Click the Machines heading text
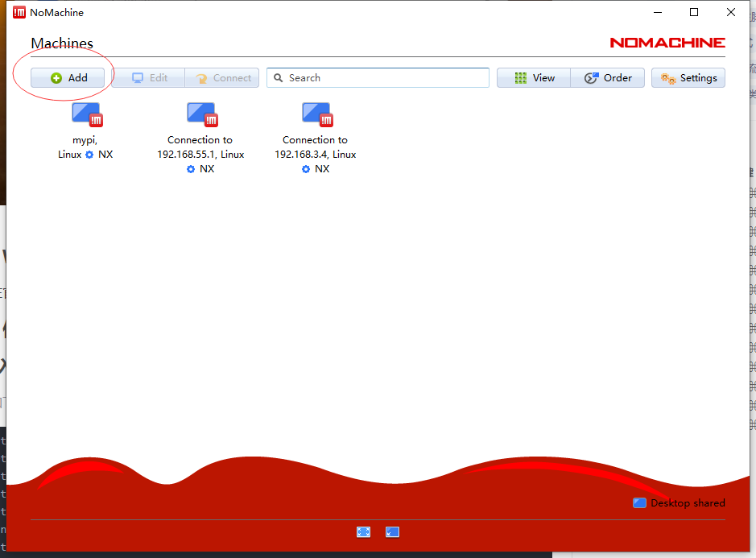 point(62,43)
